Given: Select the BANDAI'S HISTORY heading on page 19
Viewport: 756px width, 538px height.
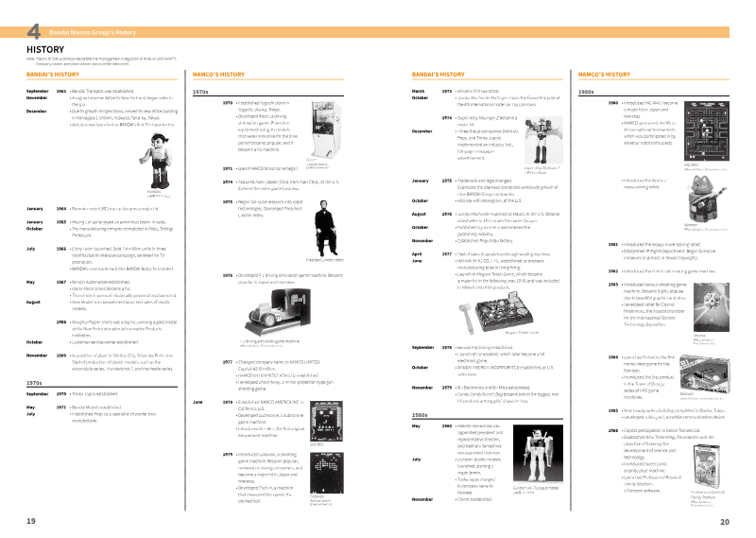Looking at the screenshot, I should (x=53, y=75).
